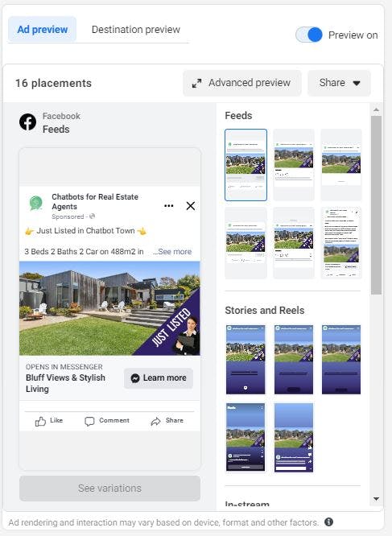The image size is (392, 536).
Task: Click the Share arrow icon under the ad
Action: (x=155, y=422)
